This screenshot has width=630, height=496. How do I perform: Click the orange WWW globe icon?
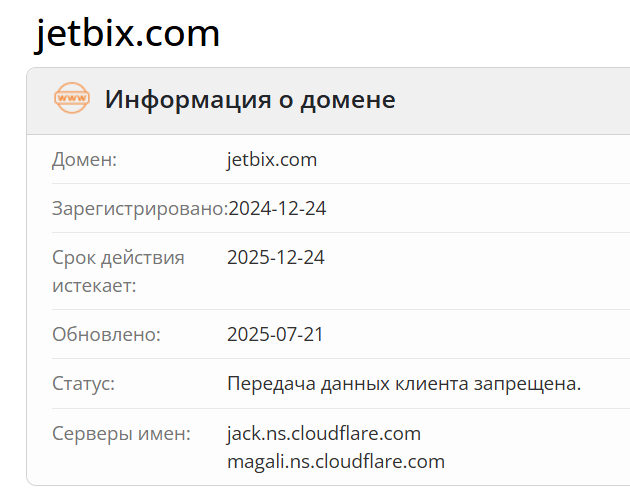click(72, 99)
